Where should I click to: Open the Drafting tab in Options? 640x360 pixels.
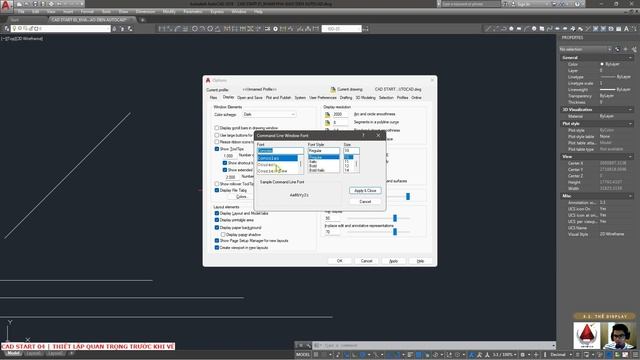pos(346,98)
